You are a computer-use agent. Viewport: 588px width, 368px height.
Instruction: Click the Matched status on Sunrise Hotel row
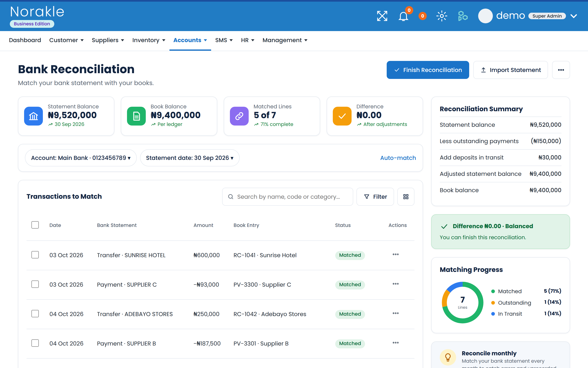[350, 255]
